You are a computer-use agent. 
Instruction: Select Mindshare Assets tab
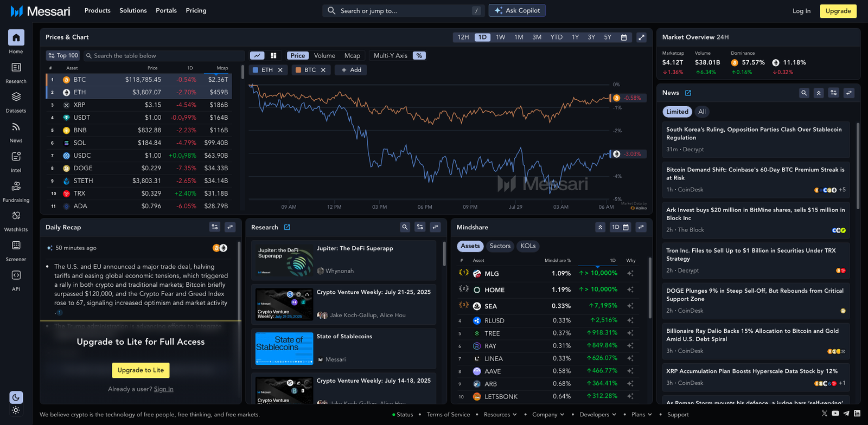(x=470, y=246)
